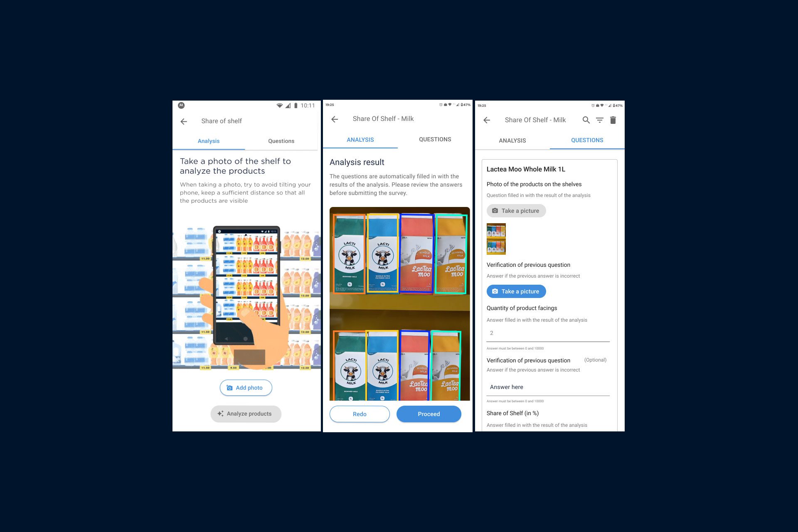Switch to the Questions tab on first screen
The width and height of the screenshot is (798, 532).
pos(281,141)
